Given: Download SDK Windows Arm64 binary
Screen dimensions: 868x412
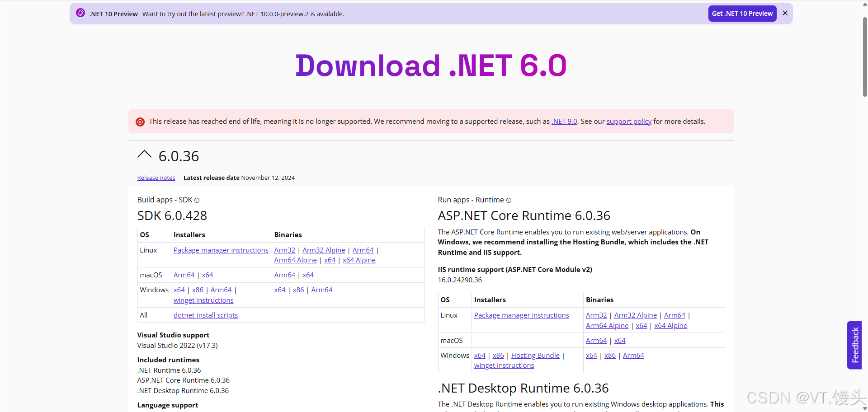Looking at the screenshot, I should (321, 290).
